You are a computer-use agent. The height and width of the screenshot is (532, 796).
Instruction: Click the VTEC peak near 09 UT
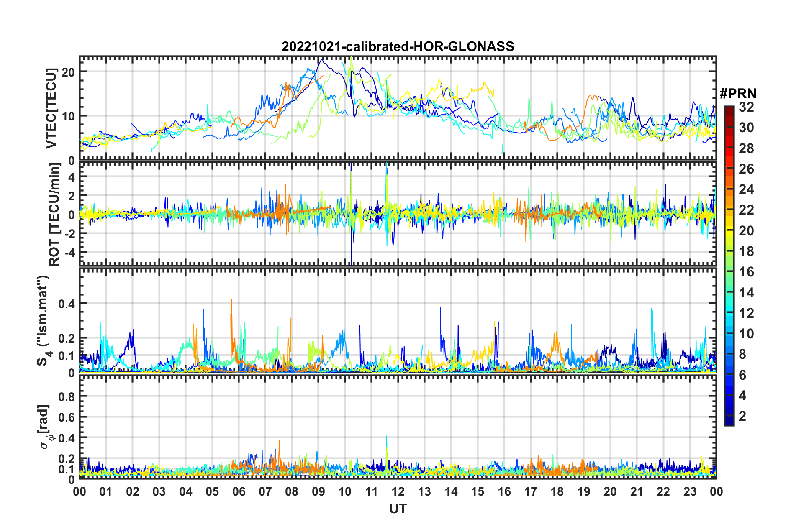pyautogui.click(x=321, y=60)
